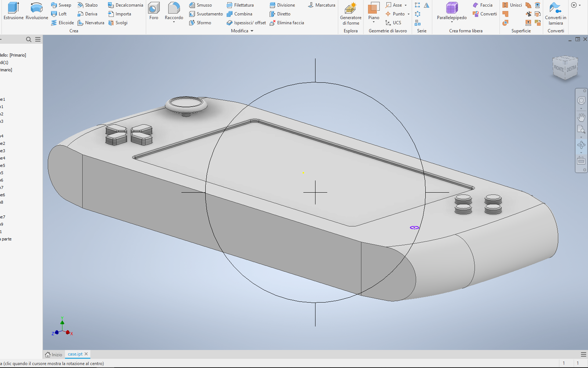Expand the orbit tool options arrow
This screenshot has height=368, width=588.
click(581, 153)
